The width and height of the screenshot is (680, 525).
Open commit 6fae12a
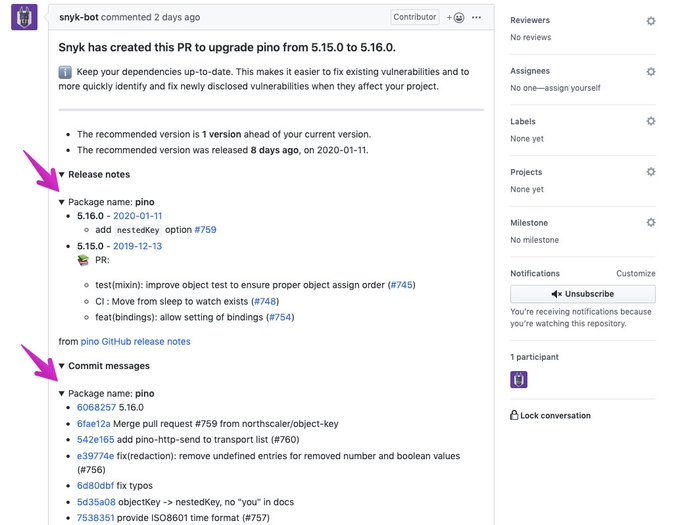pyautogui.click(x=94, y=424)
